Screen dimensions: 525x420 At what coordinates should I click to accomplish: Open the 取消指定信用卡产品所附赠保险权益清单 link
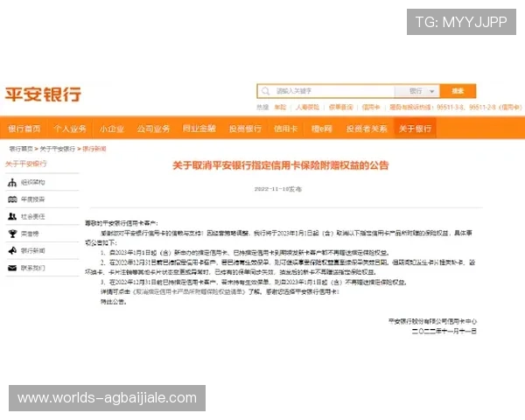189,292
